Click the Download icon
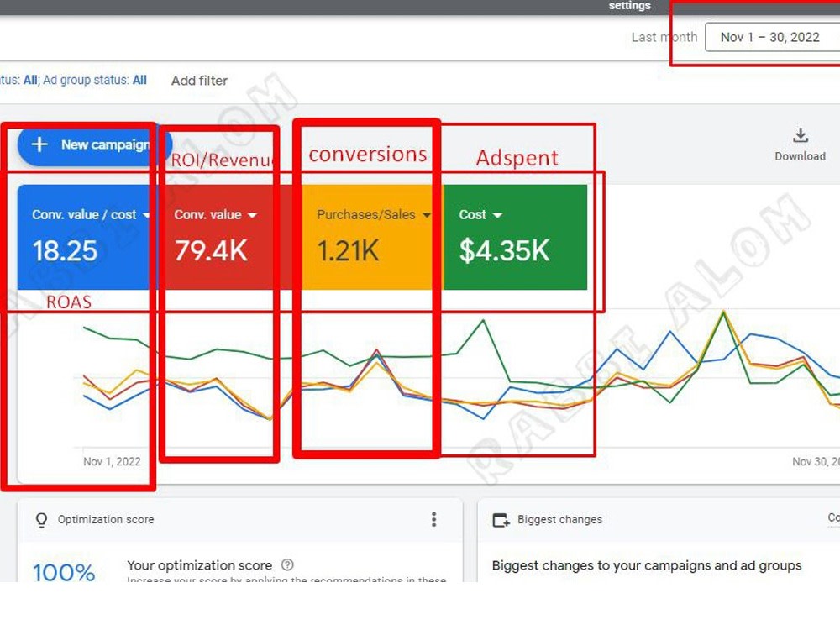The height and width of the screenshot is (630, 840). point(801,135)
